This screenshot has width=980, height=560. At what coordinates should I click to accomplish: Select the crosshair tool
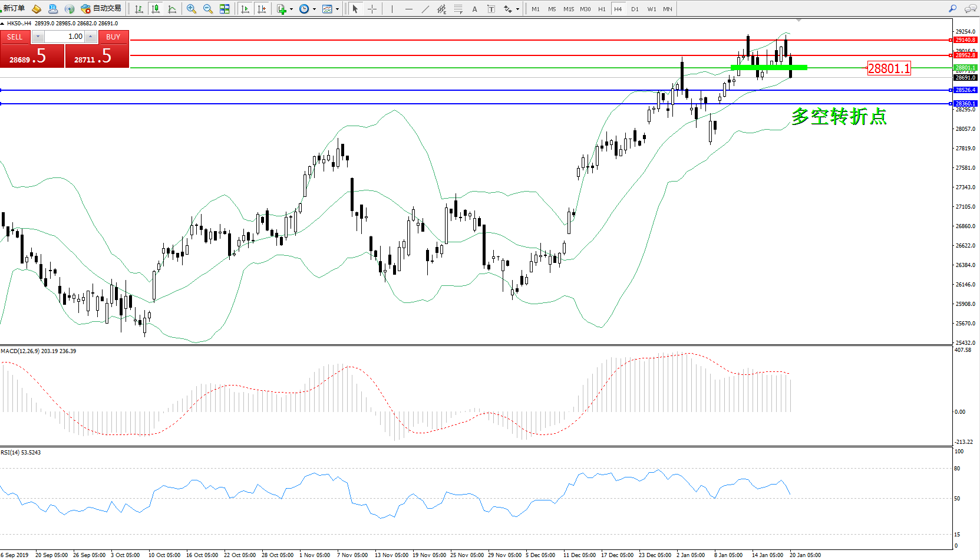372,9
